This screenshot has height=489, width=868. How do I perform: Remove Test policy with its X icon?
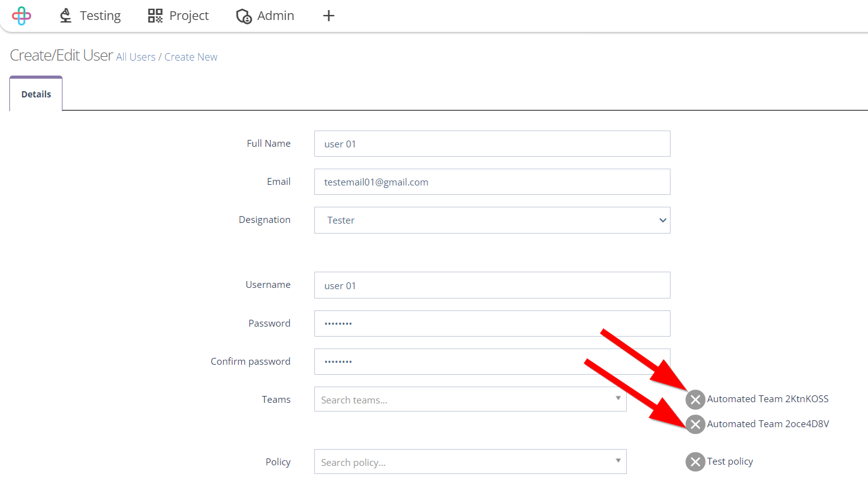point(696,462)
